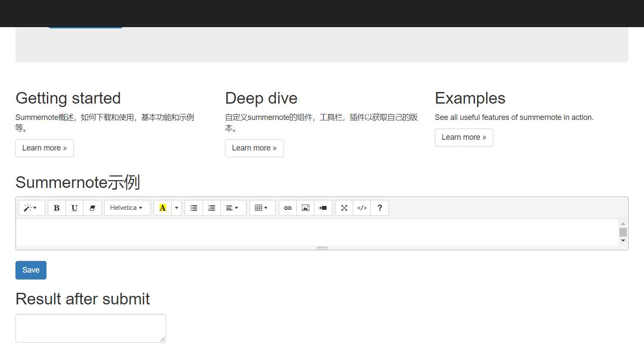Image resolution: width=644 pixels, height=353 pixels.
Task: Open the paragraph alignment dropdown
Action: (233, 208)
